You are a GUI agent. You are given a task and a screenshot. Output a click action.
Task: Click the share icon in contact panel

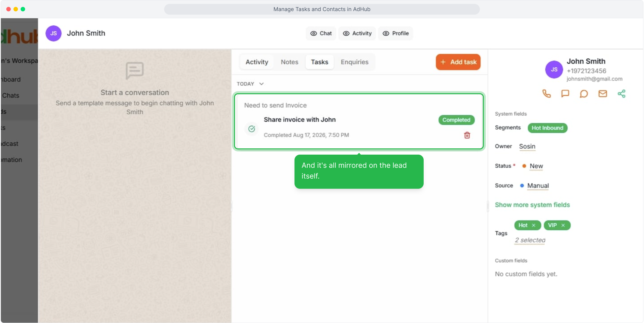tap(621, 94)
